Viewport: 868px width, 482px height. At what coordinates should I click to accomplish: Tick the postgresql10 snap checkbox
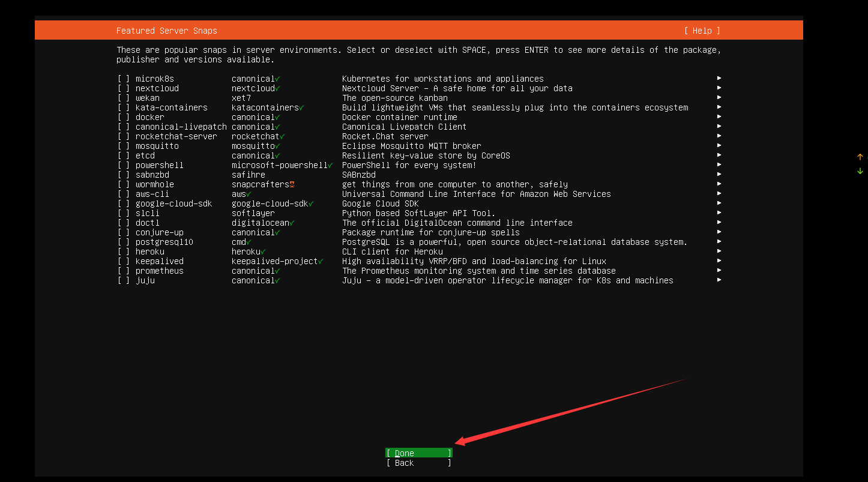click(124, 242)
